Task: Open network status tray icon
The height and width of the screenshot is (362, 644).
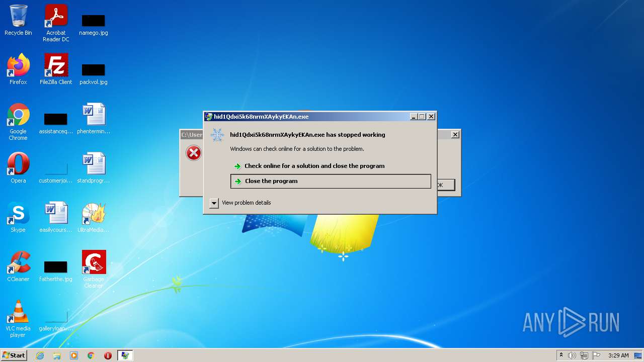Action: pos(584,355)
